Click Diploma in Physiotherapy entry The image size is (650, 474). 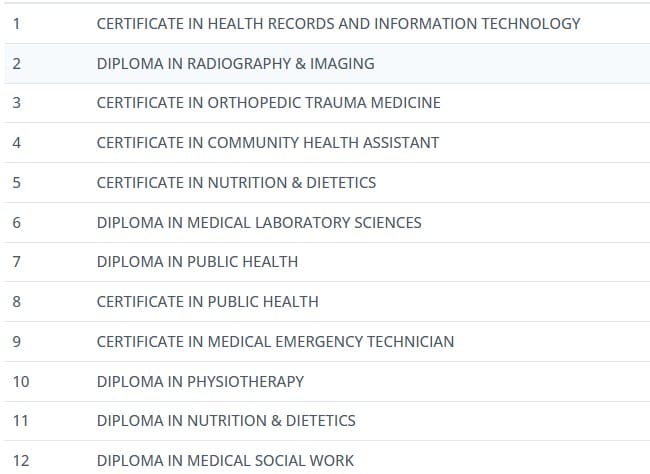(x=200, y=382)
